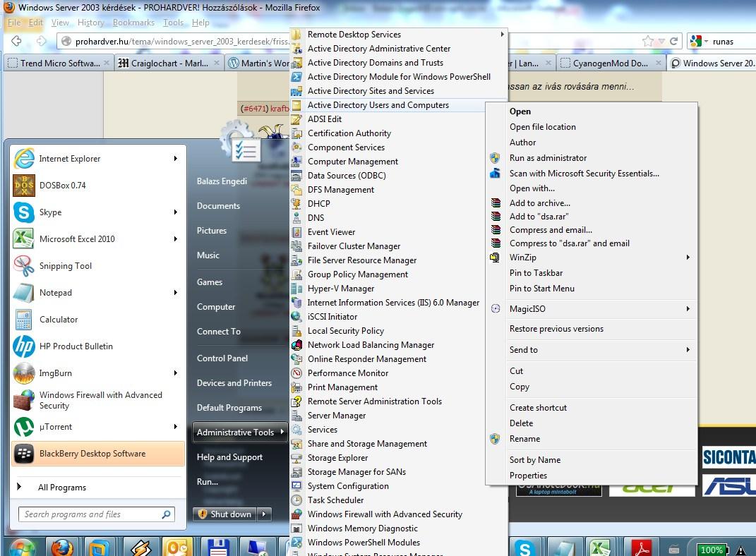
Task: Expand the Notepad jump list arrow
Action: click(176, 292)
